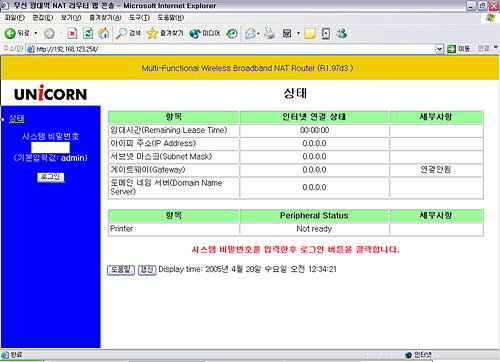Image resolution: width=500 pixels, height=362 pixels.
Task: Select the IP Address row label
Action: coord(153,143)
